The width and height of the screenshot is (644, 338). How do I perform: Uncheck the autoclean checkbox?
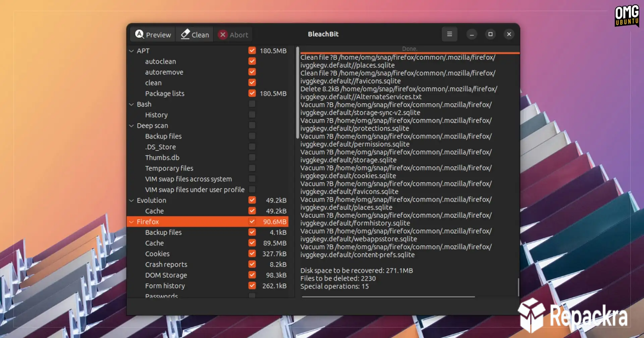point(252,61)
